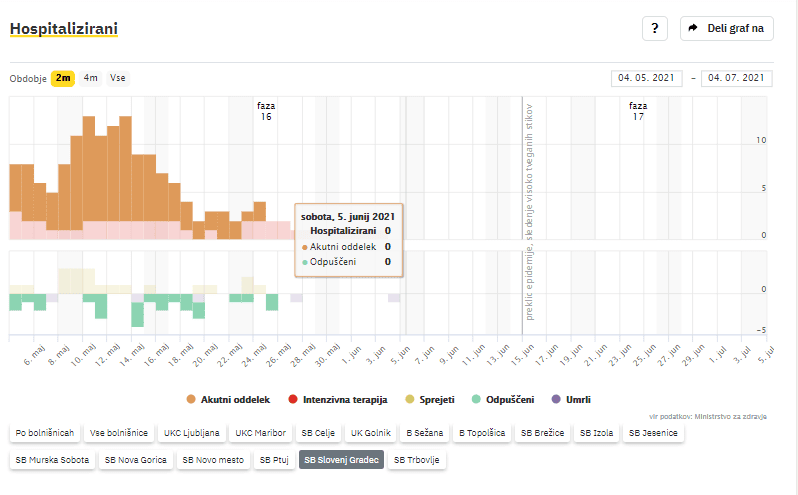The width and height of the screenshot is (798, 495).
Task: Open the start date field 04. 05. 2021
Action: click(x=646, y=78)
